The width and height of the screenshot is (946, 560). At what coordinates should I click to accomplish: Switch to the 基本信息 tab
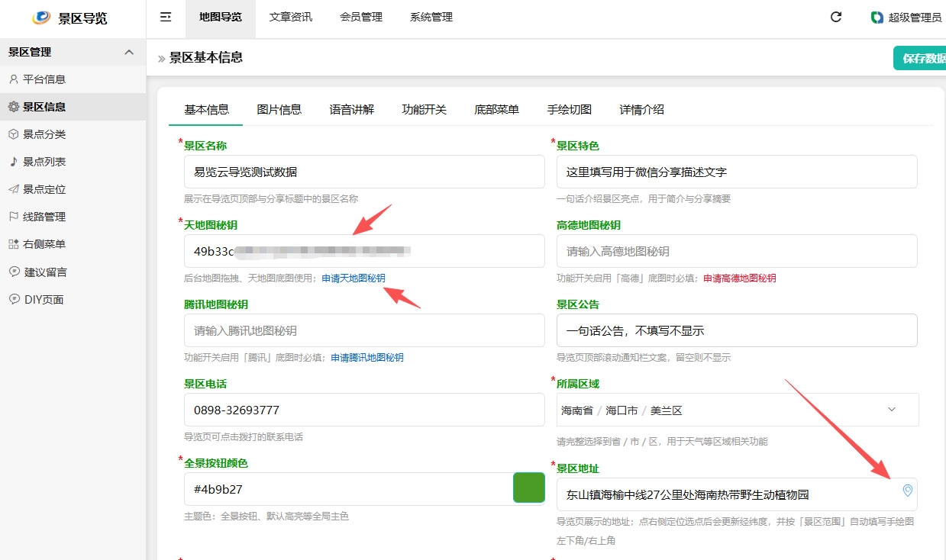(x=206, y=110)
